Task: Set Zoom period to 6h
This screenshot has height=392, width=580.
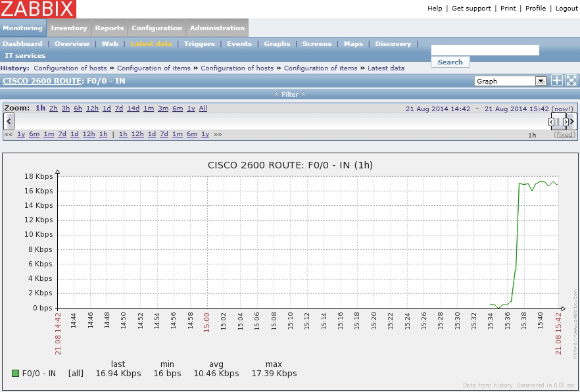Action: pos(78,109)
